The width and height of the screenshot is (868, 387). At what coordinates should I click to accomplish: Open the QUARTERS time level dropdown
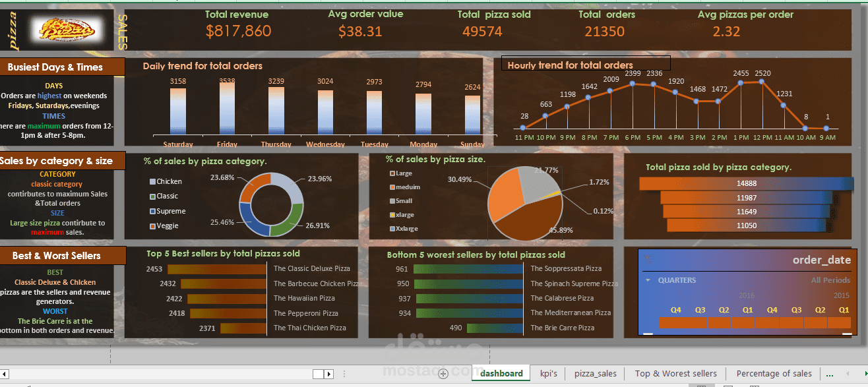click(647, 280)
